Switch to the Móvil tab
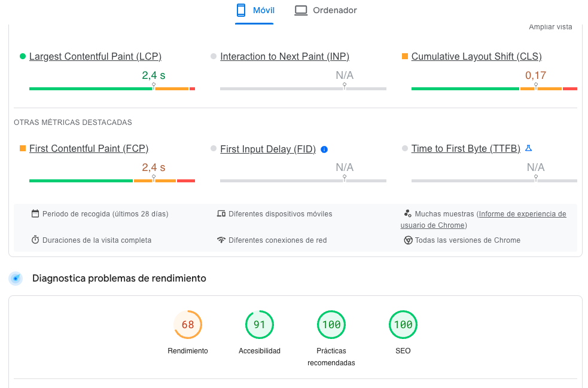The height and width of the screenshot is (388, 588). 254,11
